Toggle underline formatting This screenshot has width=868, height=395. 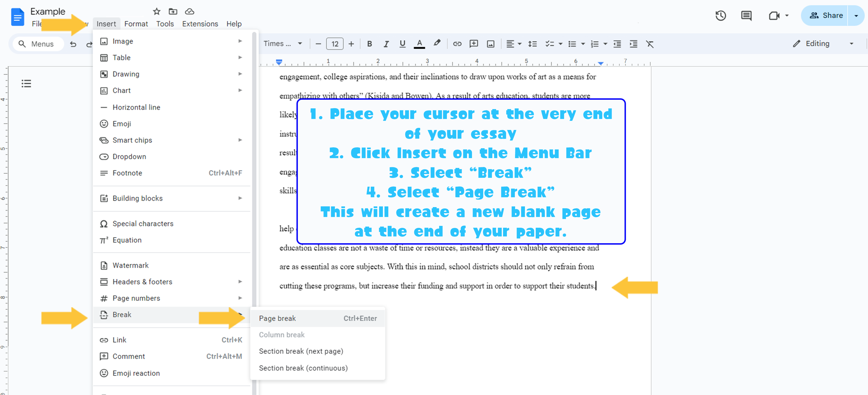click(x=402, y=44)
